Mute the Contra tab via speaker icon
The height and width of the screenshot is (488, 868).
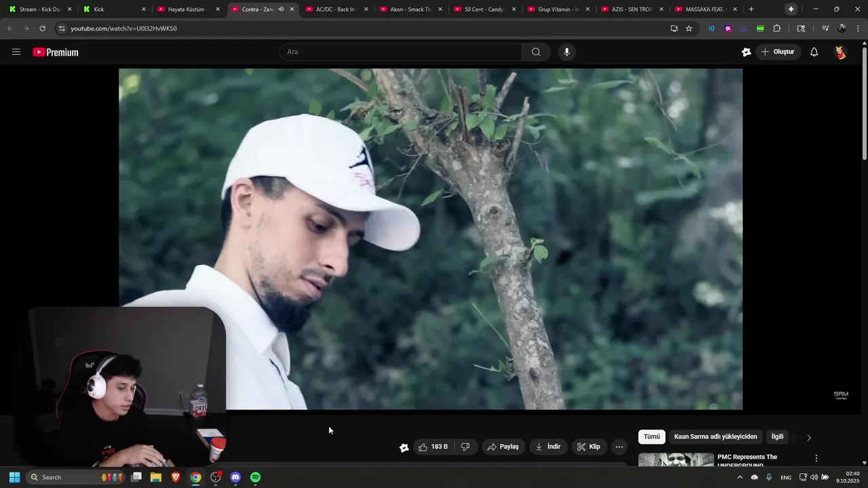(281, 9)
